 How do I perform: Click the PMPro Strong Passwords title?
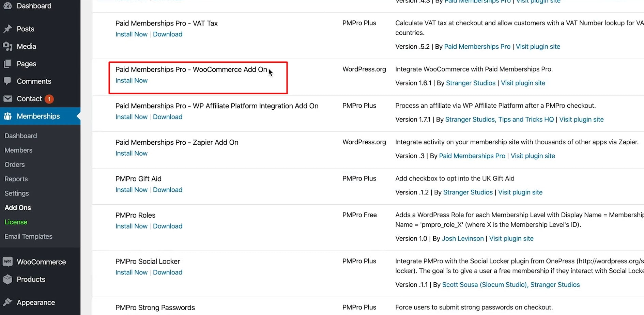click(155, 308)
